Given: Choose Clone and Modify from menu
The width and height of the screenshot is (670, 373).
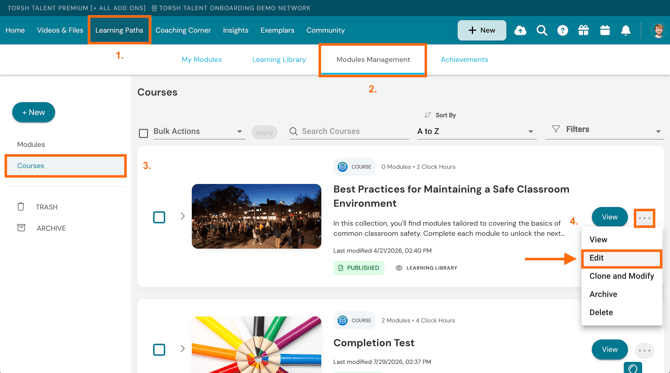Looking at the screenshot, I should pyautogui.click(x=621, y=276).
